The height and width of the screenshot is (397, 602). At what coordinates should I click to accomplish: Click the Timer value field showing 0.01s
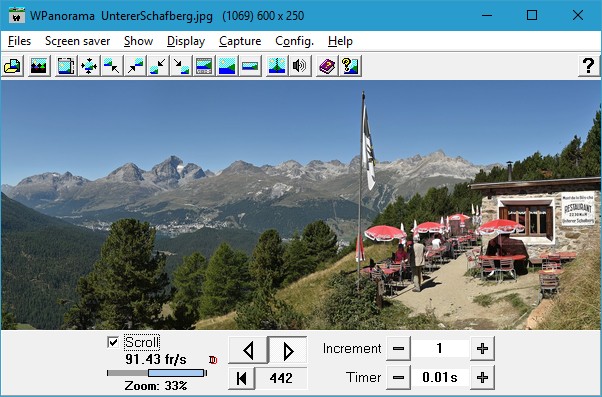tap(440, 377)
